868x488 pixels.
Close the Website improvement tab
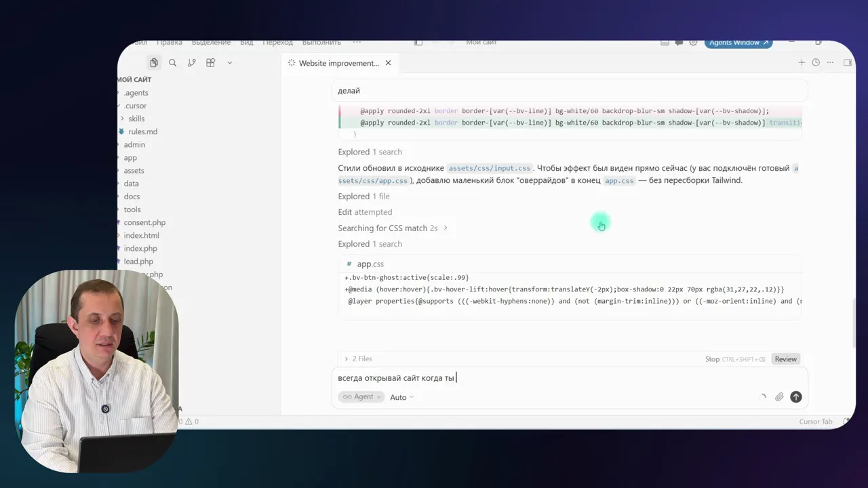[388, 63]
